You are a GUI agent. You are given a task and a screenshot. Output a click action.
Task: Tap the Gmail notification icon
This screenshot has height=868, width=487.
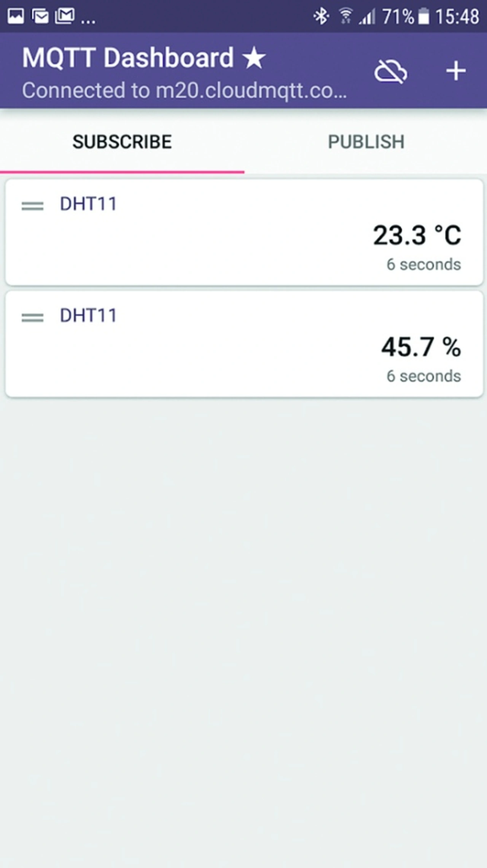[64, 16]
